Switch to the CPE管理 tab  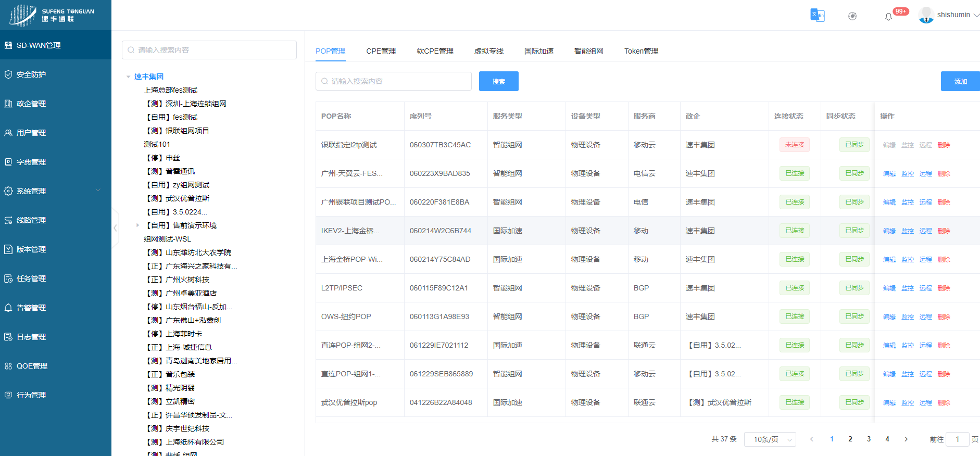pyautogui.click(x=381, y=51)
